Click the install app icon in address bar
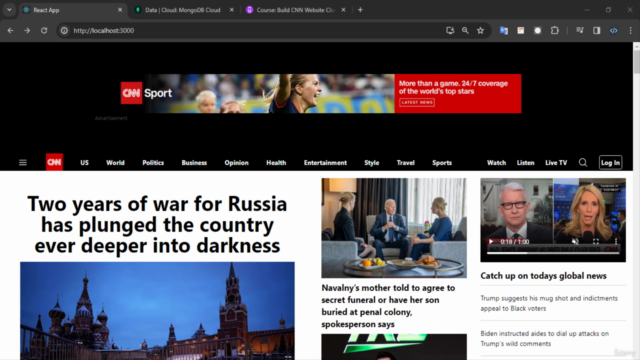640x360 pixels. point(450,31)
